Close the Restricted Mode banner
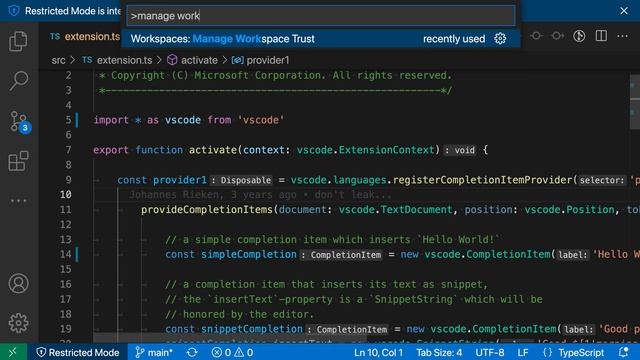Image resolution: width=640 pixels, height=360 pixels. pos(624,11)
